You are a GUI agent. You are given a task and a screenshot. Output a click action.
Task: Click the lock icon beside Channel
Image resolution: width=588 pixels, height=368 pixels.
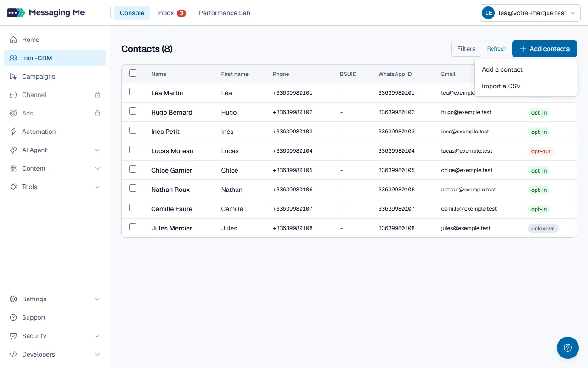[x=97, y=95]
